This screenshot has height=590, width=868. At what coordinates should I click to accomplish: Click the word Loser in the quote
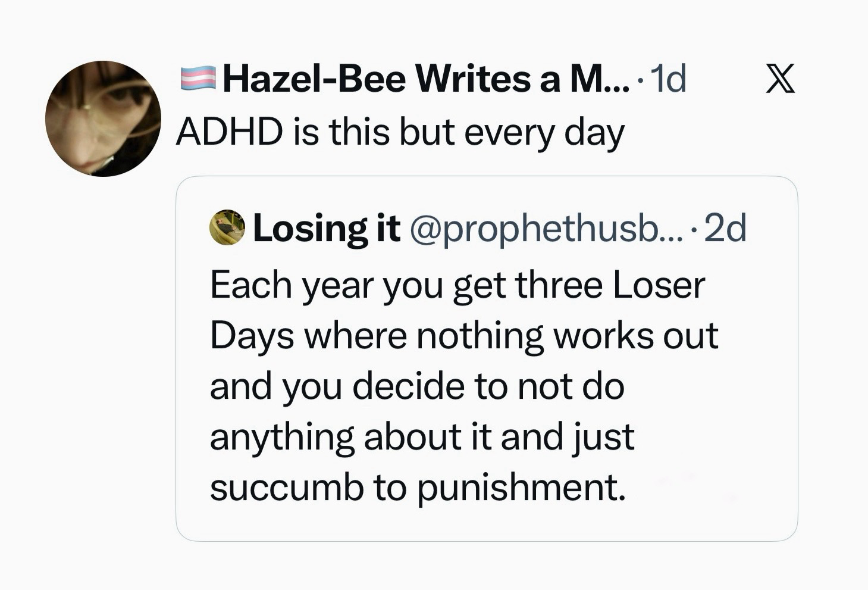(x=659, y=286)
